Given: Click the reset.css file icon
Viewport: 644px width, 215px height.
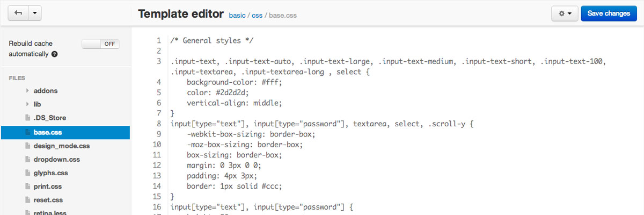Looking at the screenshot, I should 28,200.
